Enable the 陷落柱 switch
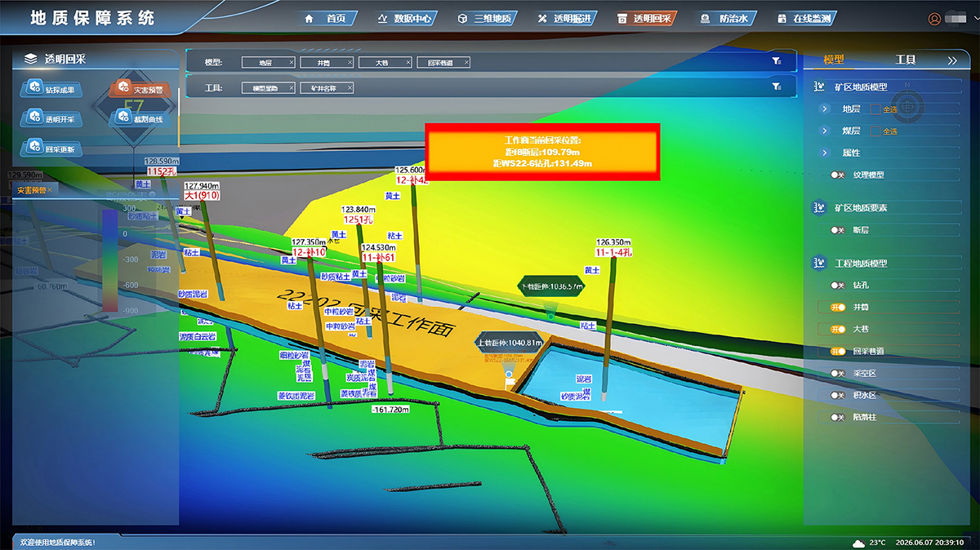This screenshot has width=980, height=550. pos(837,417)
